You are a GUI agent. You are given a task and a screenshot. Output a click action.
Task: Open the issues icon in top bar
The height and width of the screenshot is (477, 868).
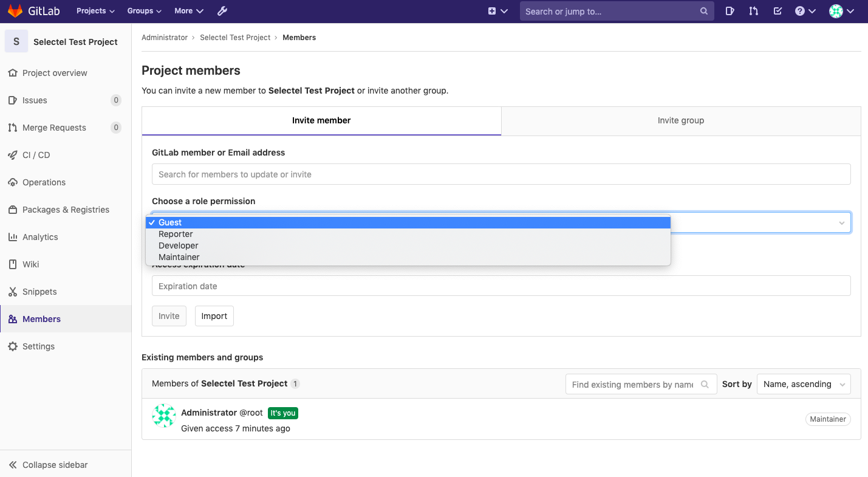(730, 11)
